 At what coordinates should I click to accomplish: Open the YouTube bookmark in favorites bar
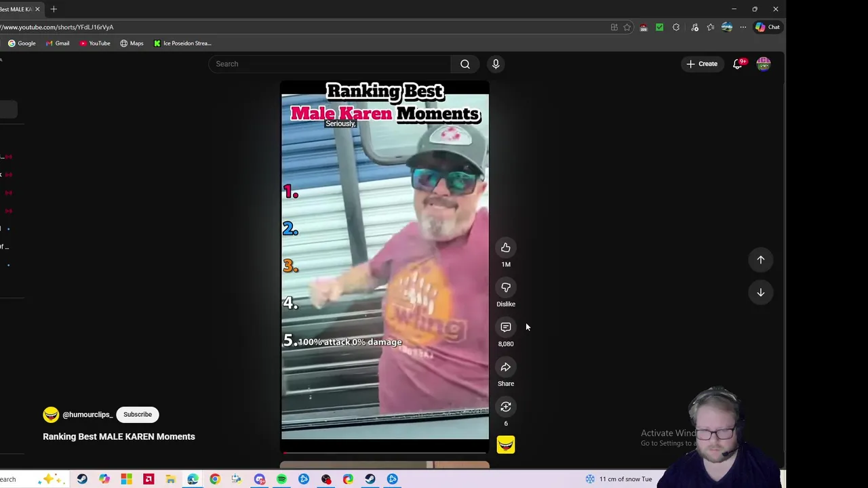point(94,43)
